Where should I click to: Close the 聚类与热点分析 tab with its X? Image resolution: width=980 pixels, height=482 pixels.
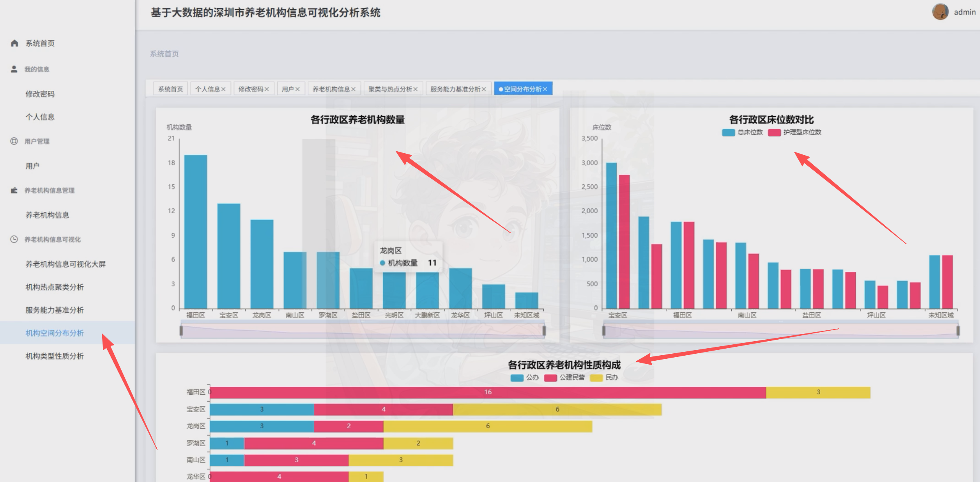[x=416, y=89]
